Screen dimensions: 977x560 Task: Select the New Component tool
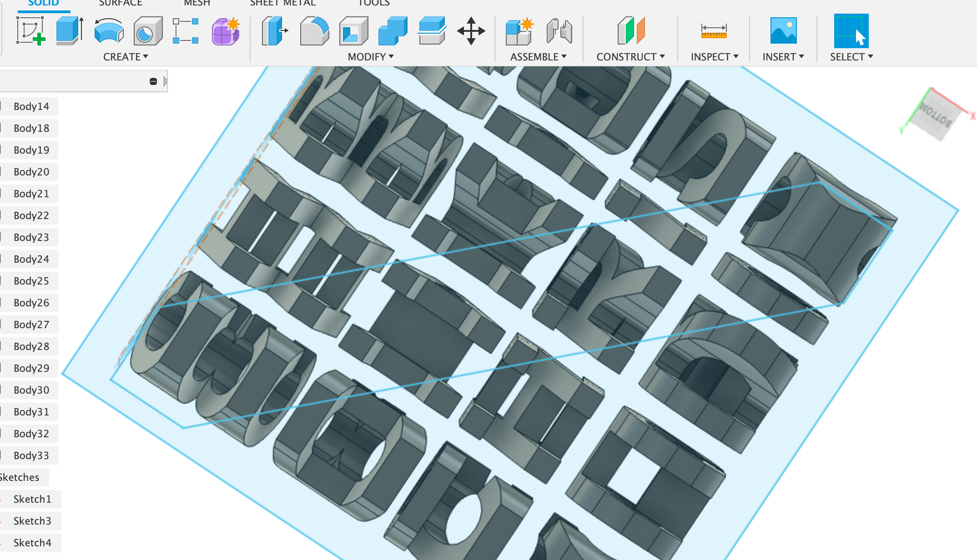[519, 31]
